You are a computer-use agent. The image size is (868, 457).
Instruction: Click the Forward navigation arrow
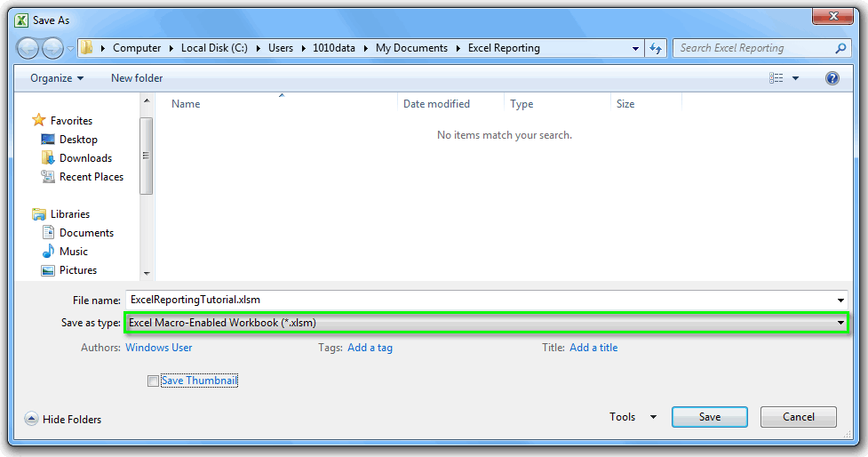tap(53, 48)
